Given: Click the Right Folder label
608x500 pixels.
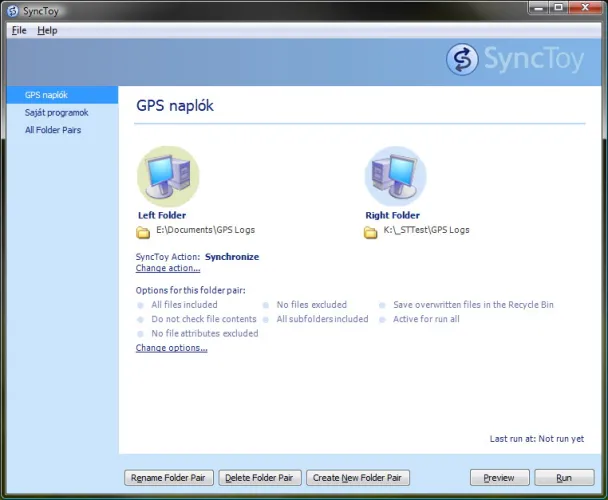Looking at the screenshot, I should (x=392, y=215).
